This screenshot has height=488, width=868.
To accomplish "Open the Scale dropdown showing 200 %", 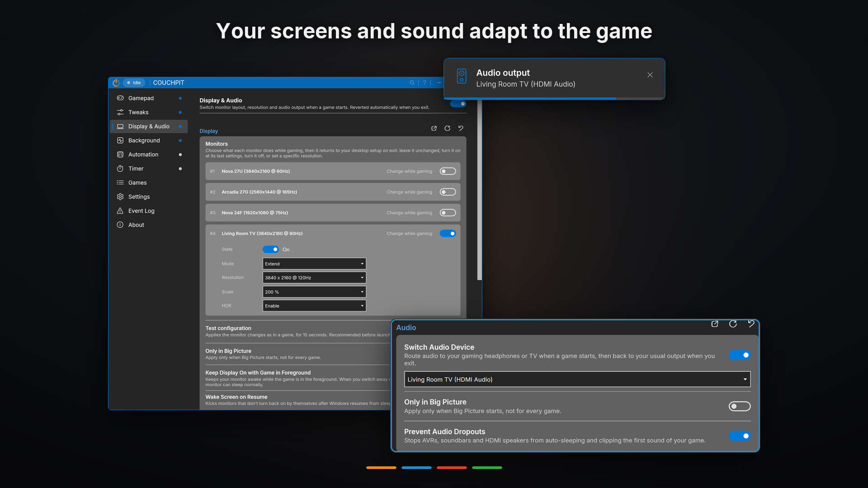I will tap(314, 292).
